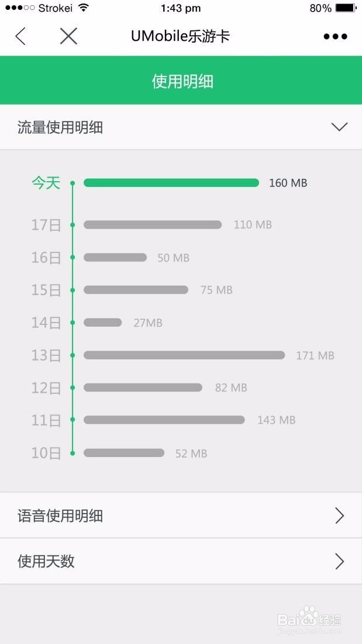Expand the 使用天数 row arrow
Viewport: 362px width, 644px height.
[x=339, y=561]
